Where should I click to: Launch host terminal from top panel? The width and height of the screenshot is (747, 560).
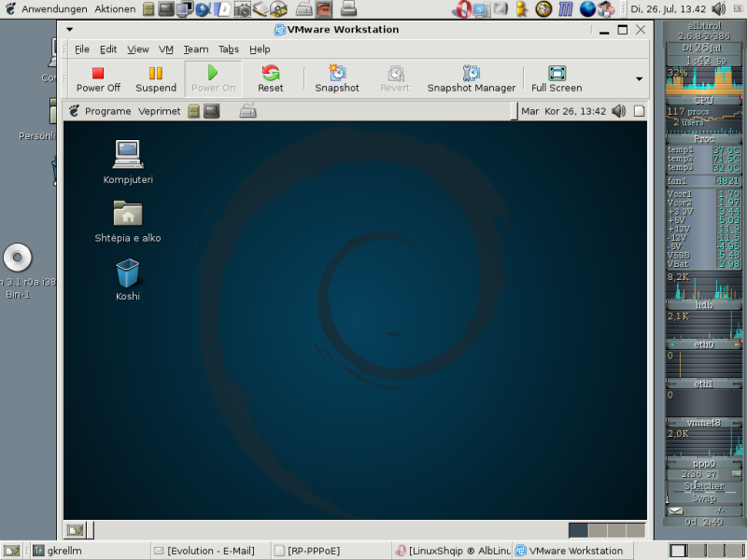pyautogui.click(x=166, y=9)
